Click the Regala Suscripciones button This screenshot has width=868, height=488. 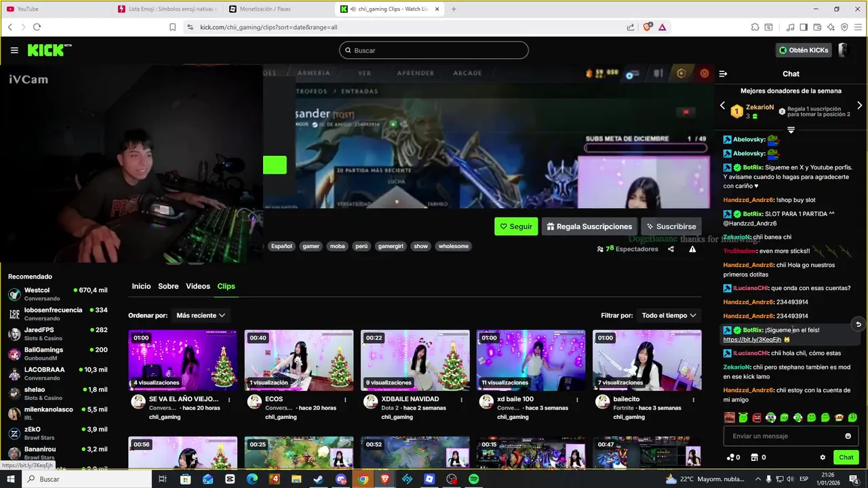pyautogui.click(x=590, y=226)
